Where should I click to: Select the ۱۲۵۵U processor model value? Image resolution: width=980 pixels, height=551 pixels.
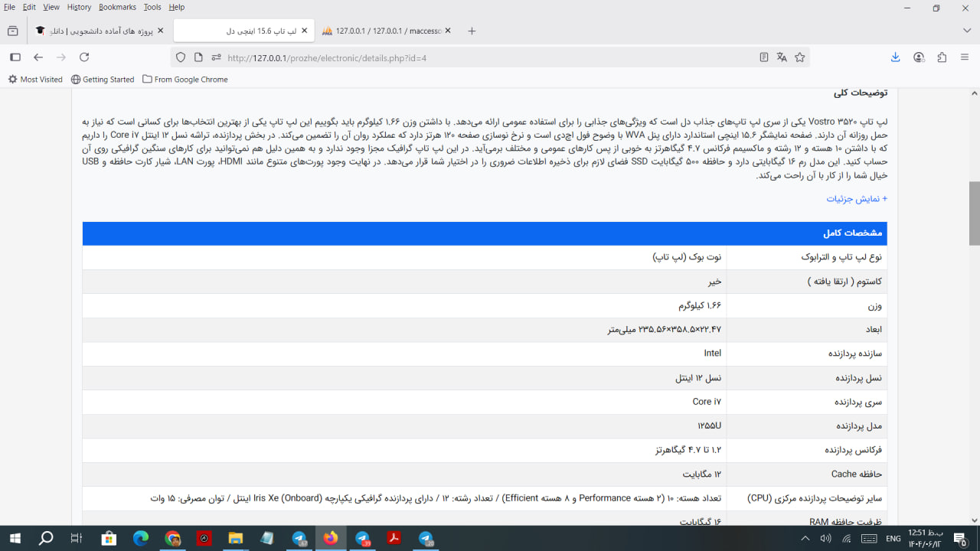[709, 425]
